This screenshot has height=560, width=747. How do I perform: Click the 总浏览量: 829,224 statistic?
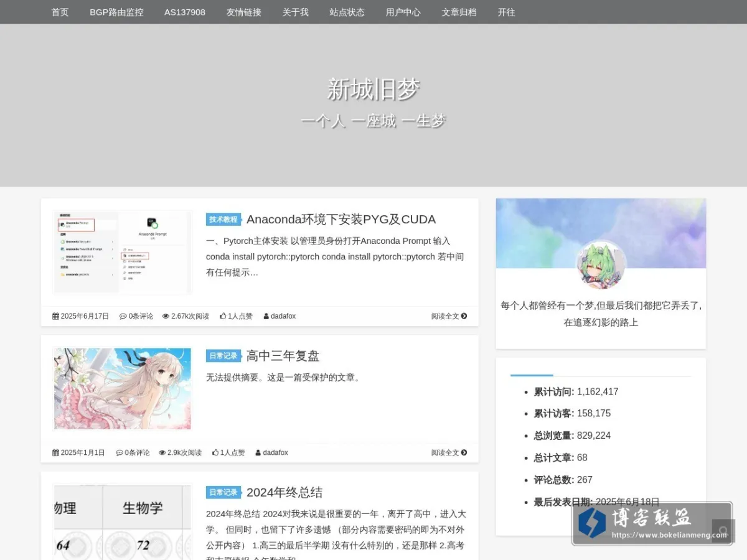tap(572, 436)
